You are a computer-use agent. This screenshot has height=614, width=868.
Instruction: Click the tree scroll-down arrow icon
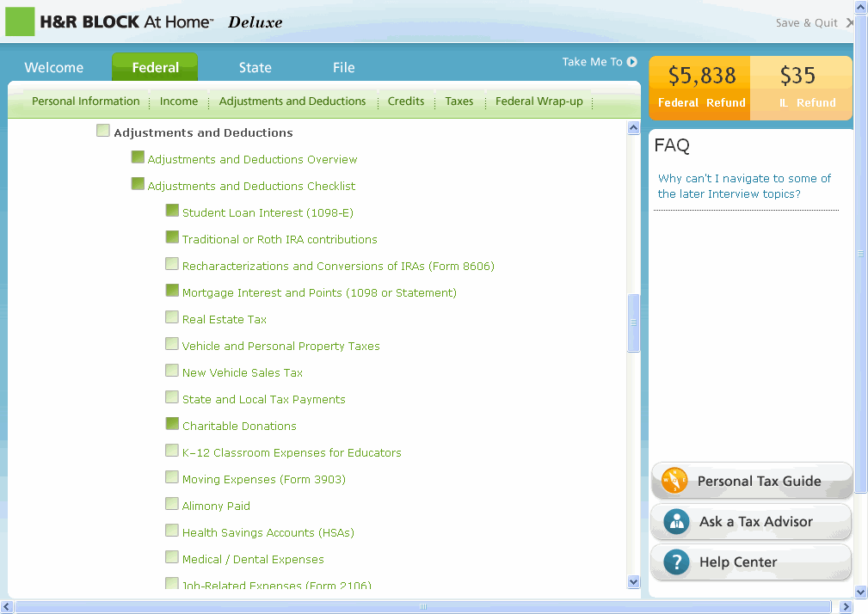tap(634, 582)
